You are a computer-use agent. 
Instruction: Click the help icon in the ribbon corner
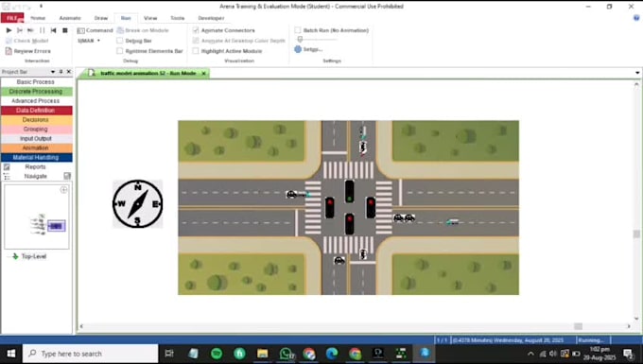636,18
